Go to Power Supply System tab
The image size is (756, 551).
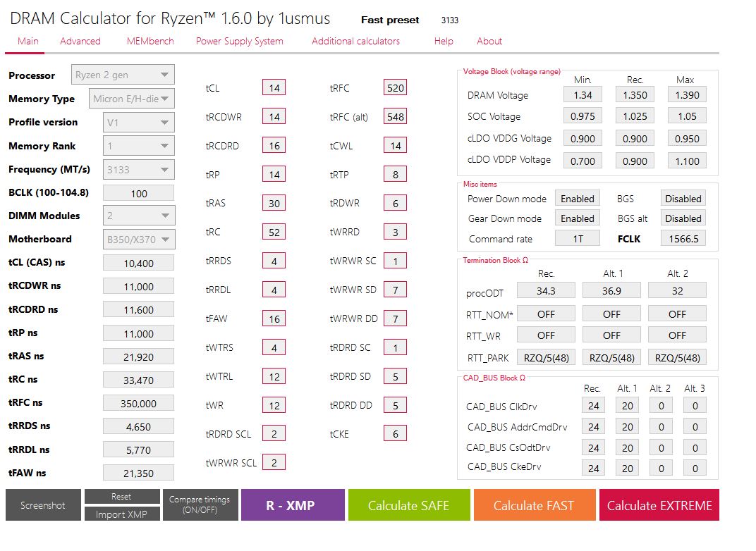point(239,42)
